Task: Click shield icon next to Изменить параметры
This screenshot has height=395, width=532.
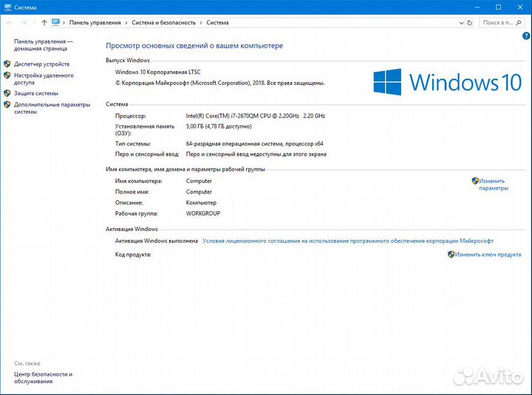Action: (475, 181)
